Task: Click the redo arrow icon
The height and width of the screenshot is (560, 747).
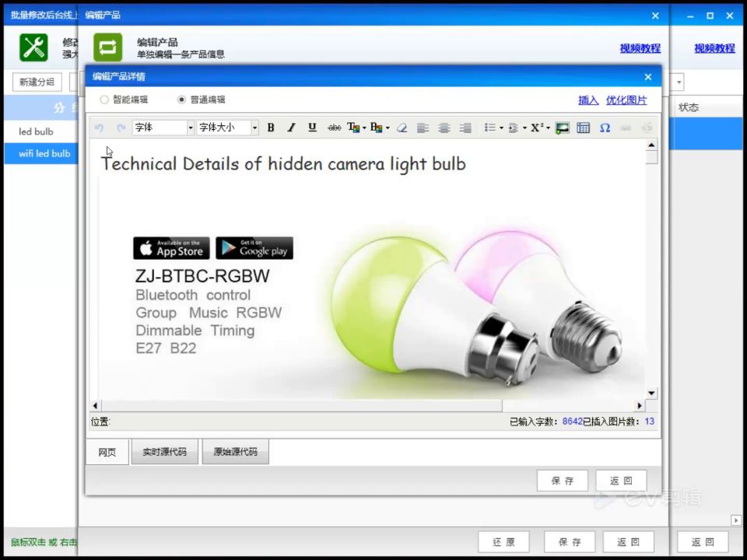Action: [121, 128]
